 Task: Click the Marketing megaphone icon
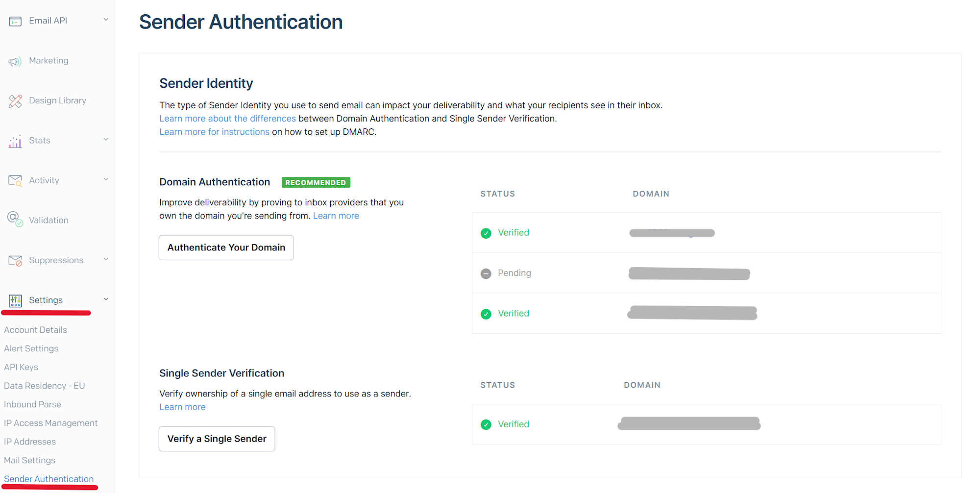click(15, 61)
